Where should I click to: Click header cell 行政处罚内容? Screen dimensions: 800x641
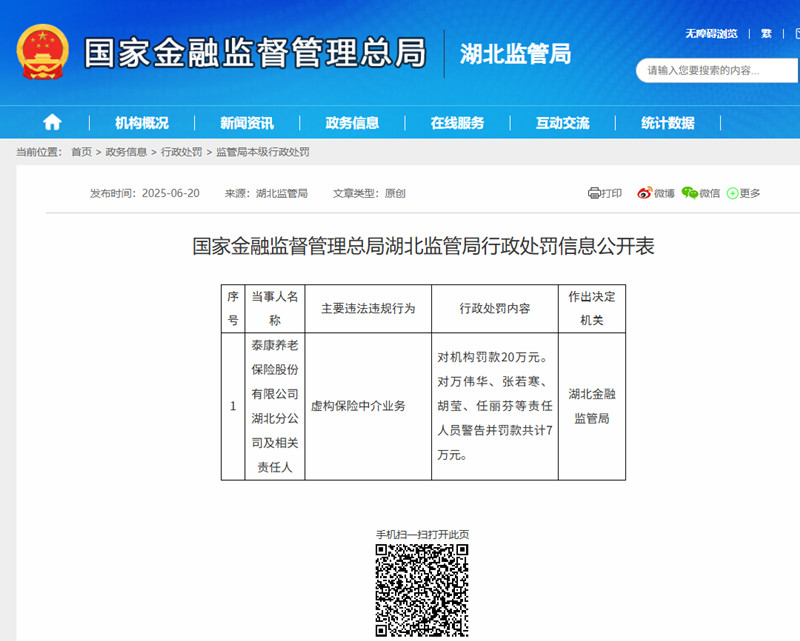point(495,309)
